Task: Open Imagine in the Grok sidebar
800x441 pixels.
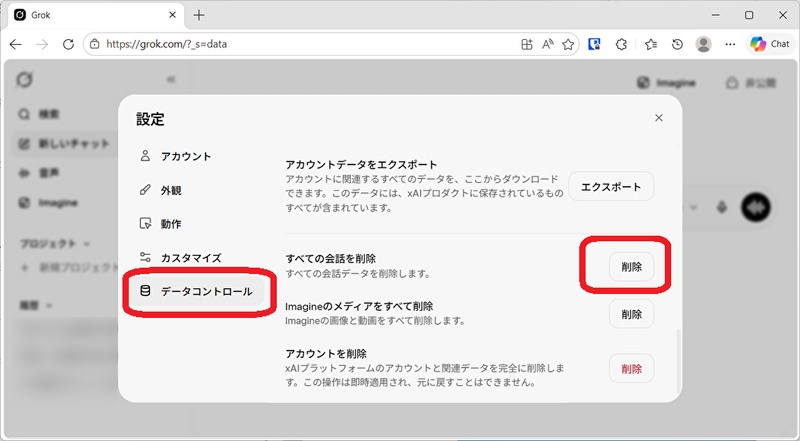Action: (48, 203)
